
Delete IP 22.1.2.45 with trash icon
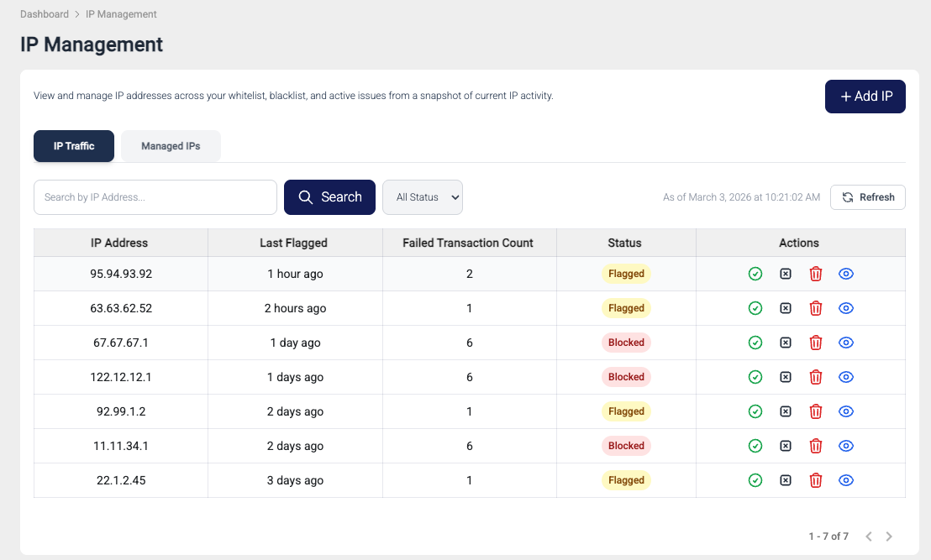click(x=815, y=480)
